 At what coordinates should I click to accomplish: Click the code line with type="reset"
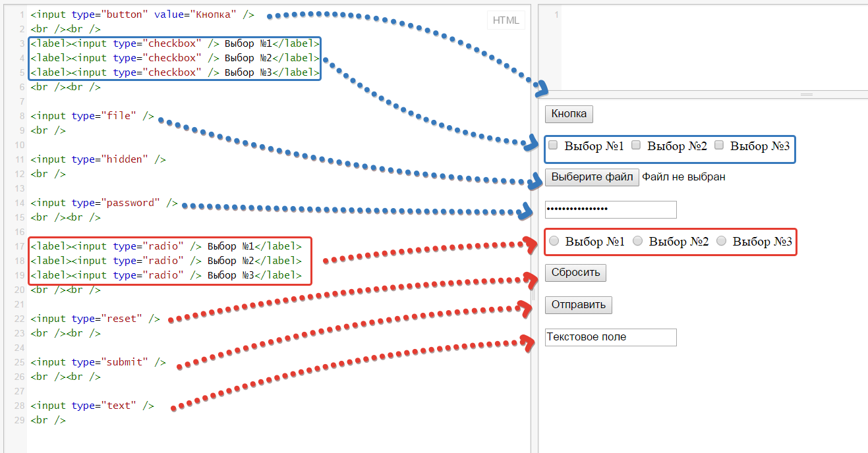tap(95, 319)
